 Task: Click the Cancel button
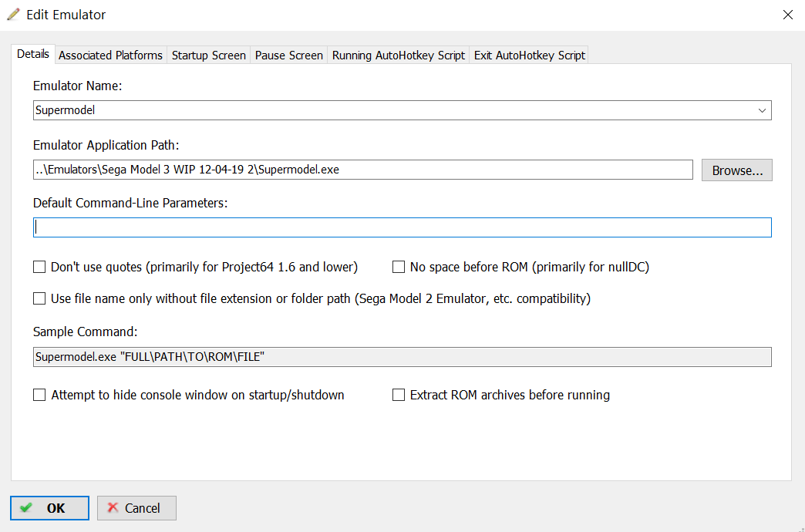(136, 508)
